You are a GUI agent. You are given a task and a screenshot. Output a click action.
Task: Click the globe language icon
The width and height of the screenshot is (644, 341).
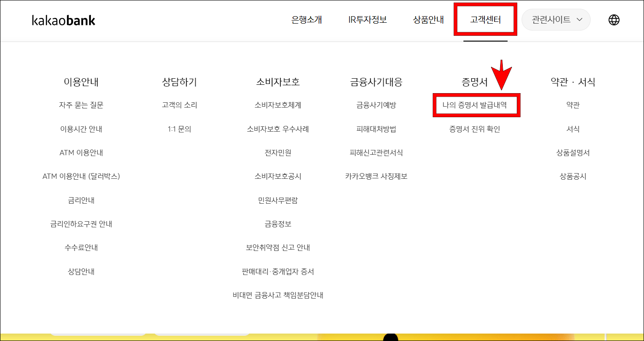pyautogui.click(x=614, y=20)
